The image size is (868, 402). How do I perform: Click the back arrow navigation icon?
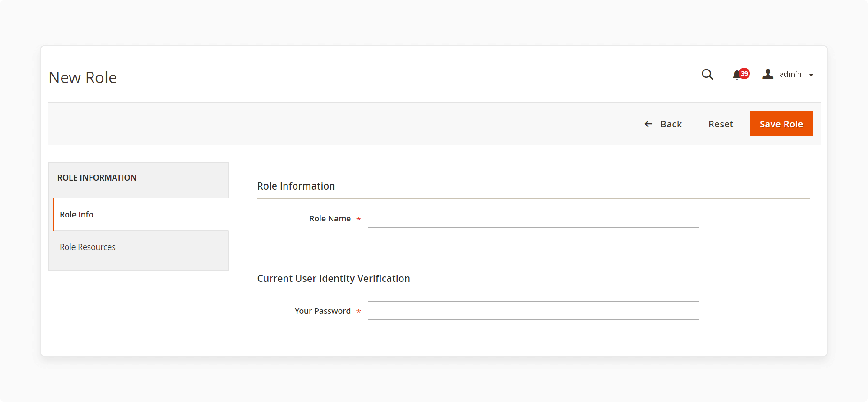[648, 123]
